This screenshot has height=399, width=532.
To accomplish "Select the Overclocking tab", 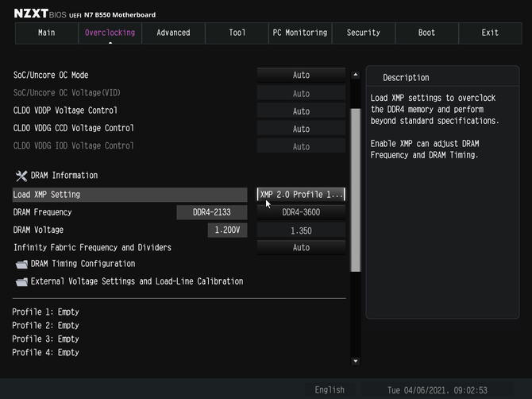I will pos(110,33).
